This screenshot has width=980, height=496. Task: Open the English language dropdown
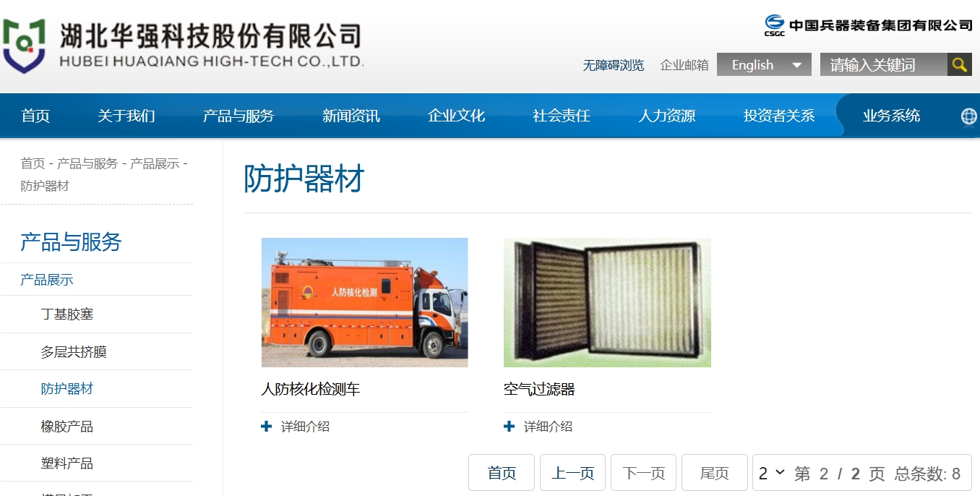(764, 64)
